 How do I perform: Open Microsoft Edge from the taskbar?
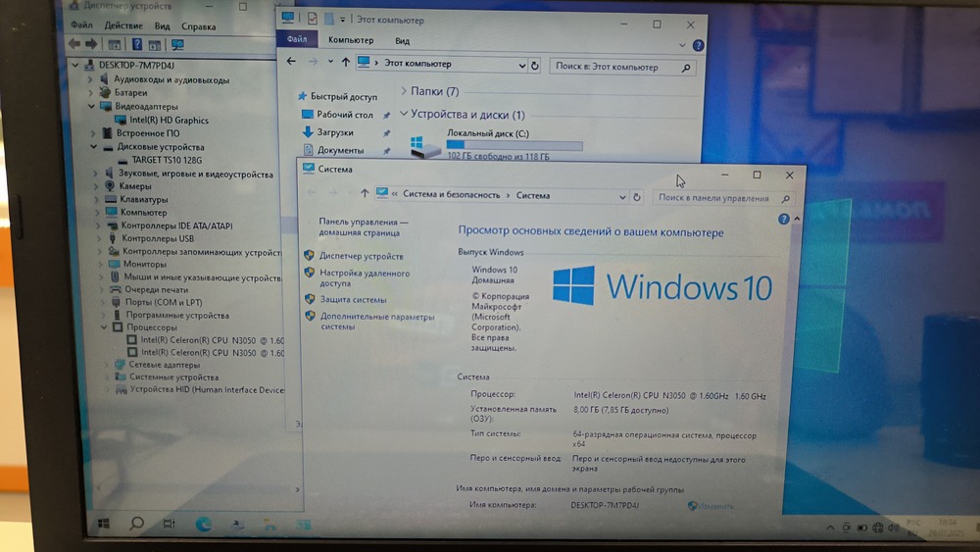[204, 524]
